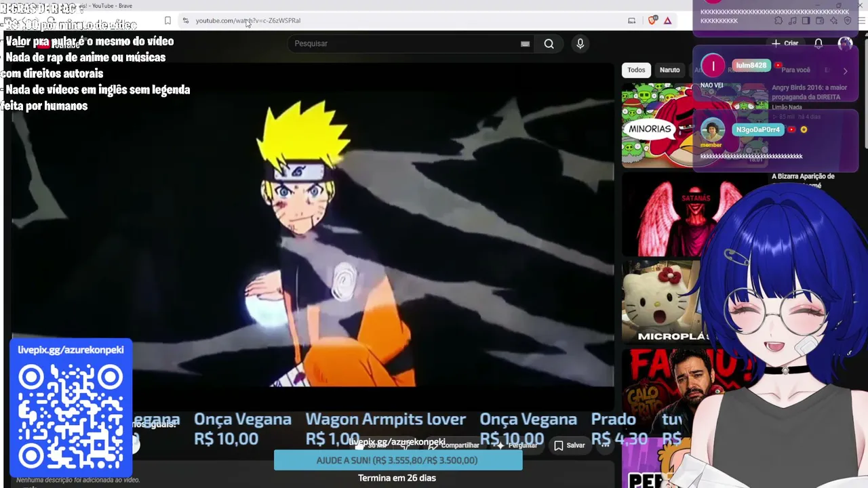Open the extensions puzzle icon
The image size is (868, 488).
[x=778, y=21]
